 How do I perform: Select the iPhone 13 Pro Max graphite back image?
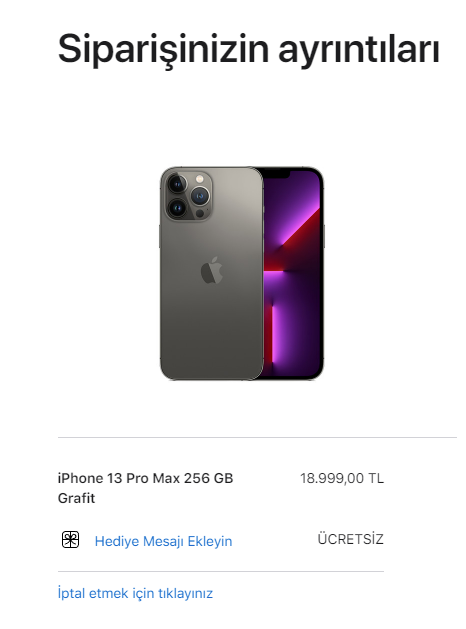point(212,274)
